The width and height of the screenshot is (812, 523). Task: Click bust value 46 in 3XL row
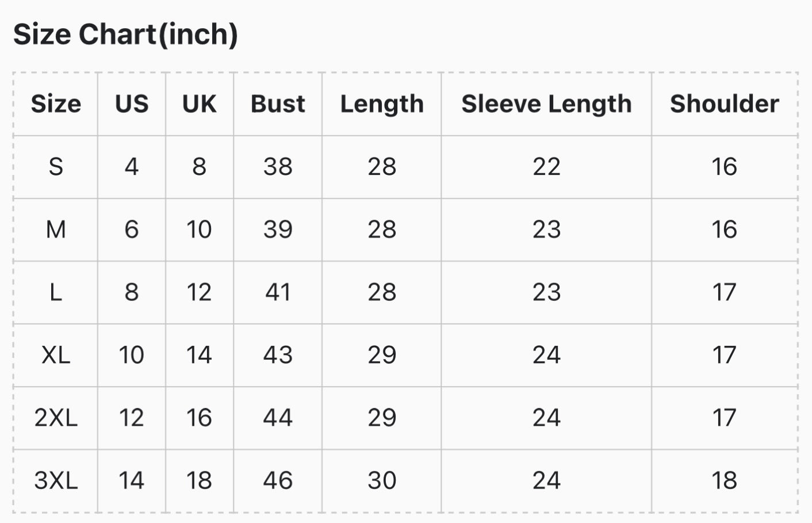(278, 480)
